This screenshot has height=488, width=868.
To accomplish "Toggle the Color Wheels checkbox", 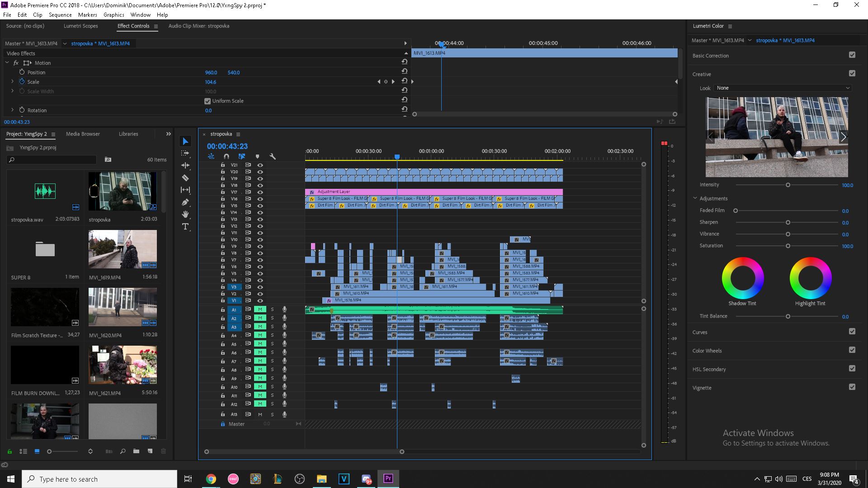I will tap(852, 350).
